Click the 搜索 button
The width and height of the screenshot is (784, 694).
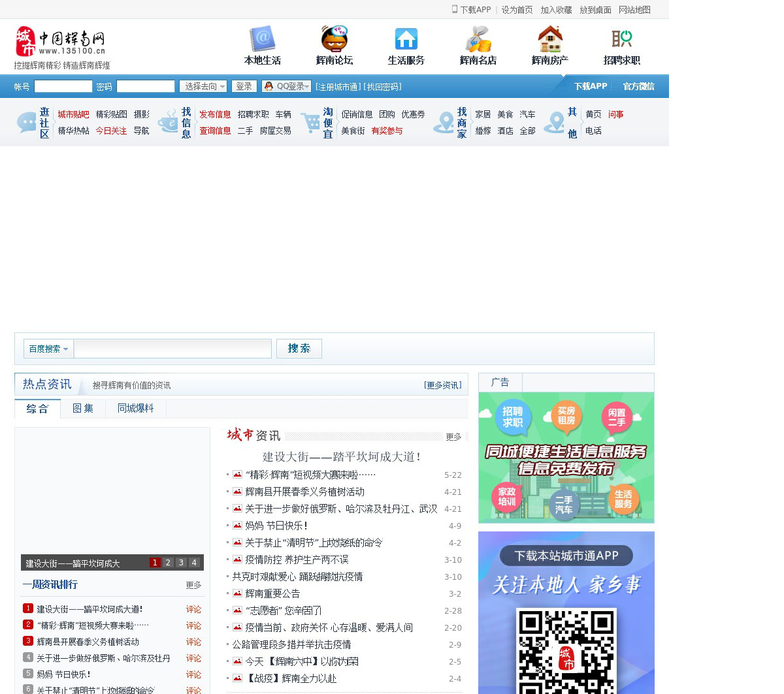[299, 349]
